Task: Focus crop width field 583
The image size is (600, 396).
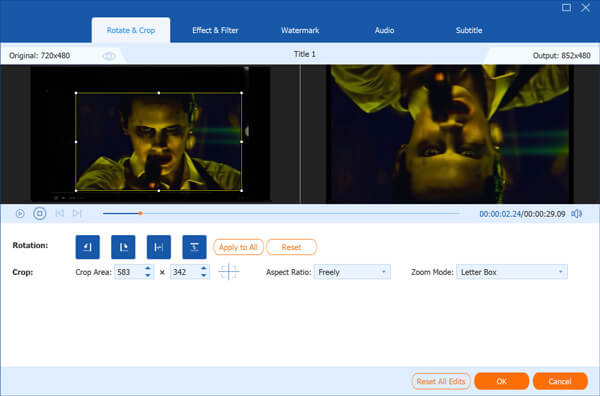Action: [x=129, y=272]
